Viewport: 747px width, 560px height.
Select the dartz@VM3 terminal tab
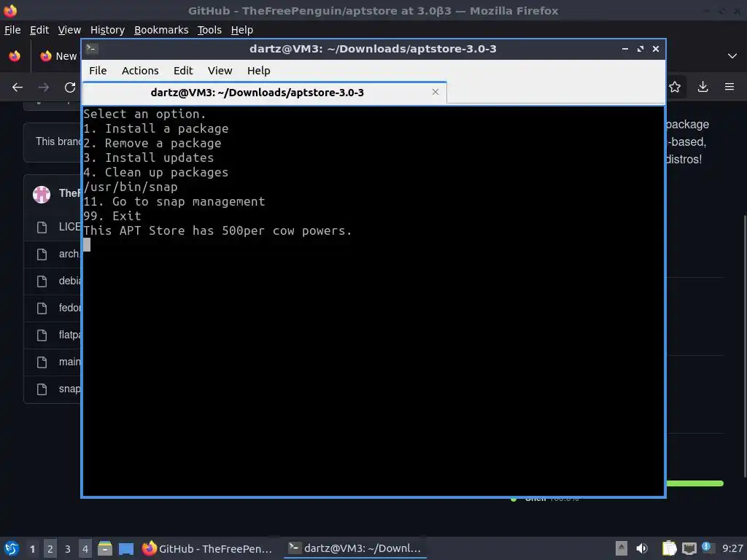click(264, 93)
